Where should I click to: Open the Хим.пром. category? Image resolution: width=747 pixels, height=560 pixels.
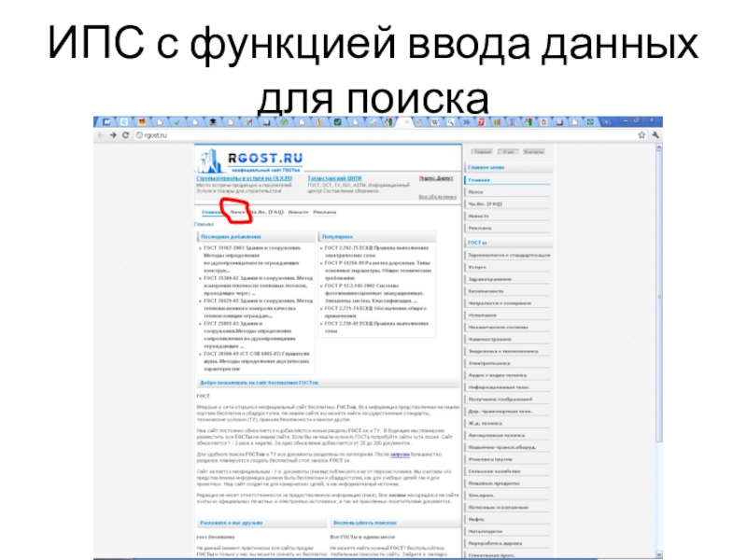click(x=507, y=496)
